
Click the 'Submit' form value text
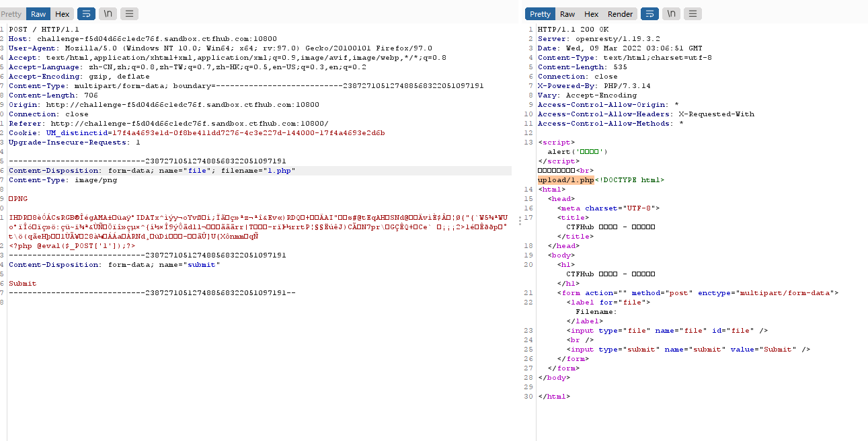coord(23,284)
